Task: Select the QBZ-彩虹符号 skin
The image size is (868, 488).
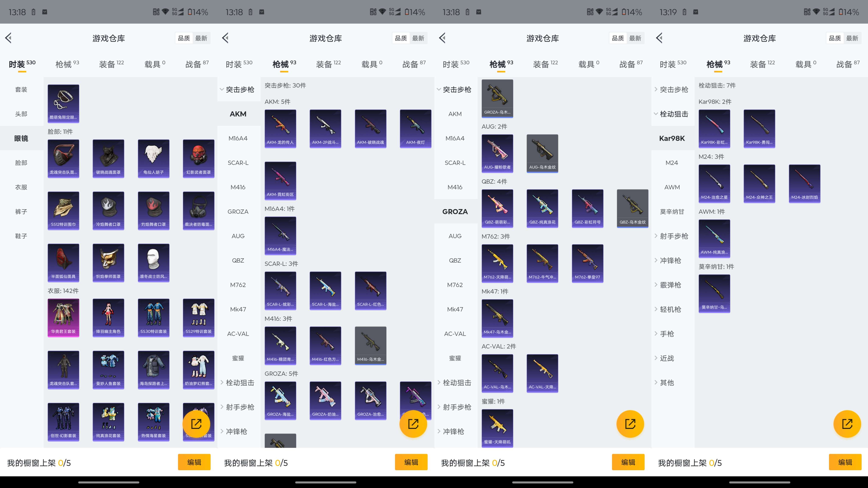Action: point(588,208)
